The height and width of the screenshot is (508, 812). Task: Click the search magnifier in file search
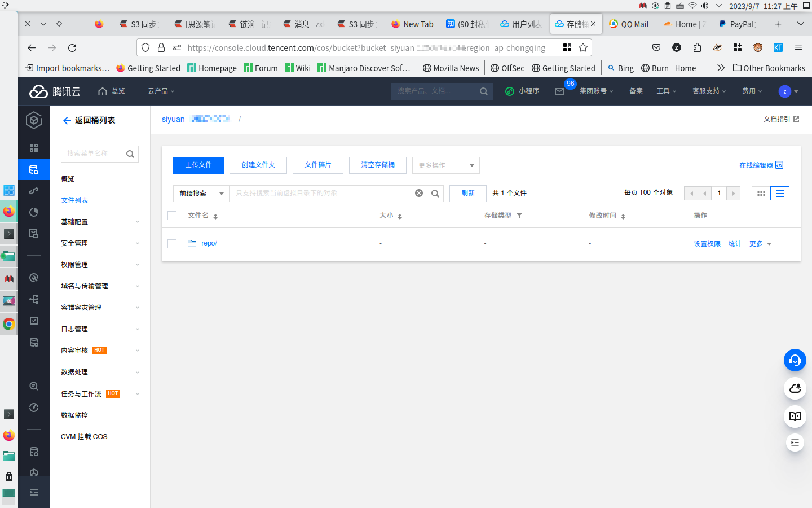[x=435, y=194]
